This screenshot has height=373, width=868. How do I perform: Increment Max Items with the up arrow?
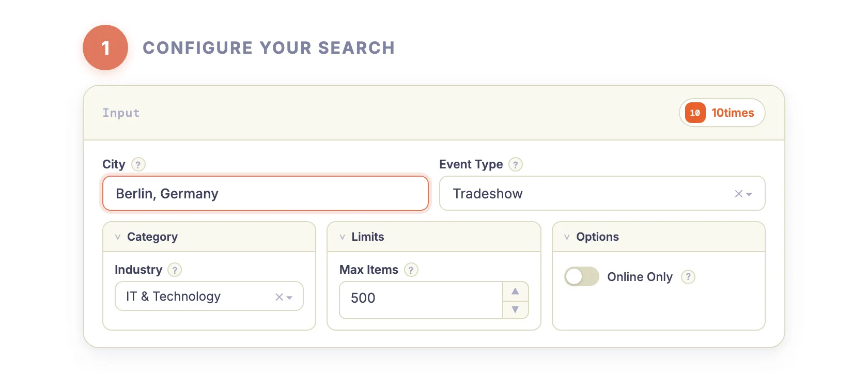(515, 291)
